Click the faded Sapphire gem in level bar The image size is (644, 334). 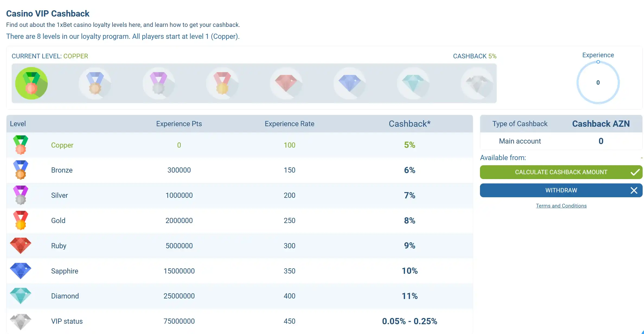point(350,83)
